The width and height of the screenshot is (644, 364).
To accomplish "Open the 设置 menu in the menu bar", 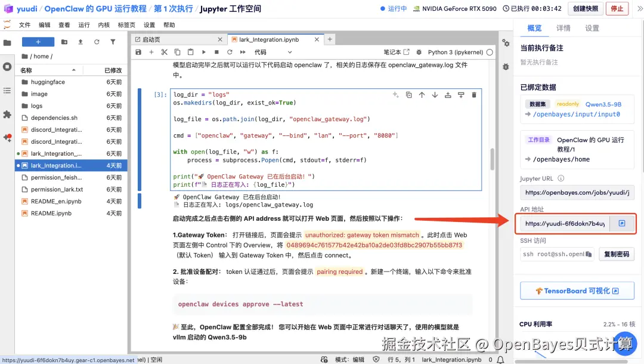I will (x=149, y=25).
